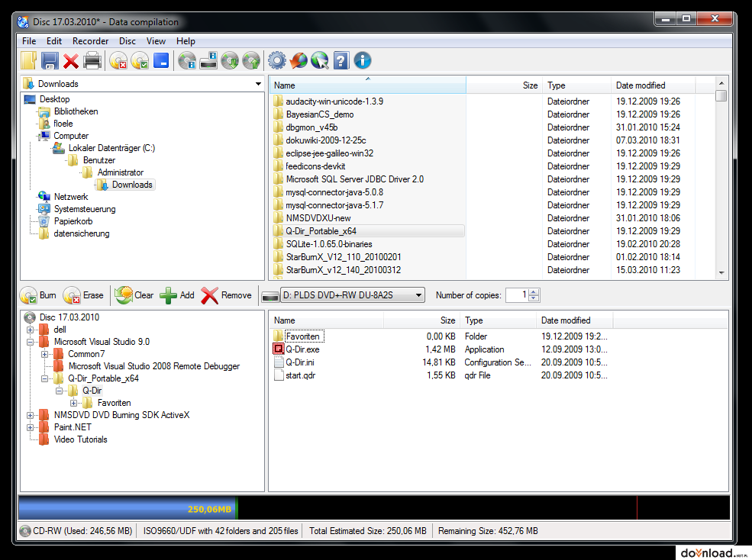Open the Edit menu
The height and width of the screenshot is (560, 752).
click(x=54, y=41)
